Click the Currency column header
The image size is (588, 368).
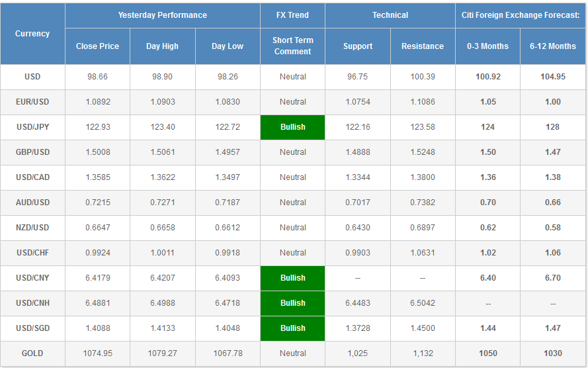pos(32,34)
